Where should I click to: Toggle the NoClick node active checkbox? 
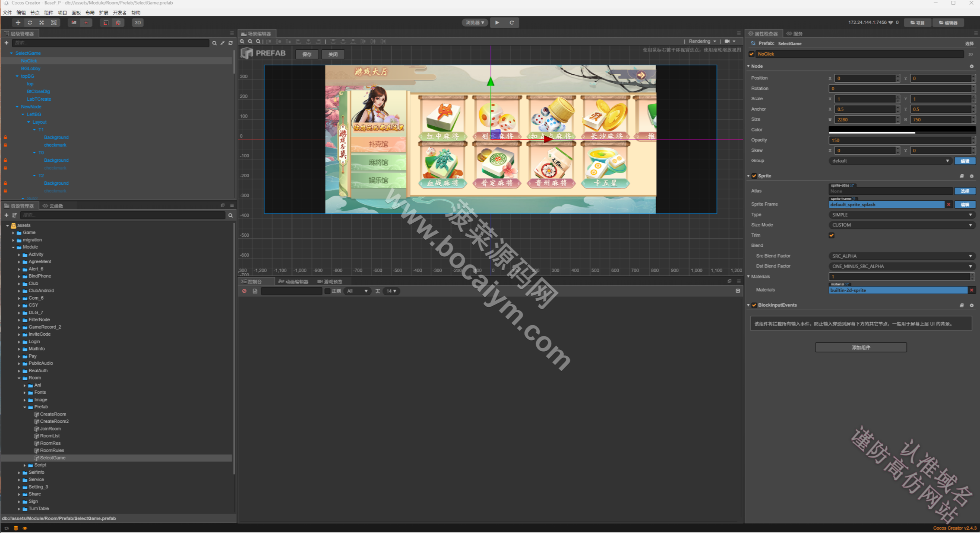(x=751, y=54)
